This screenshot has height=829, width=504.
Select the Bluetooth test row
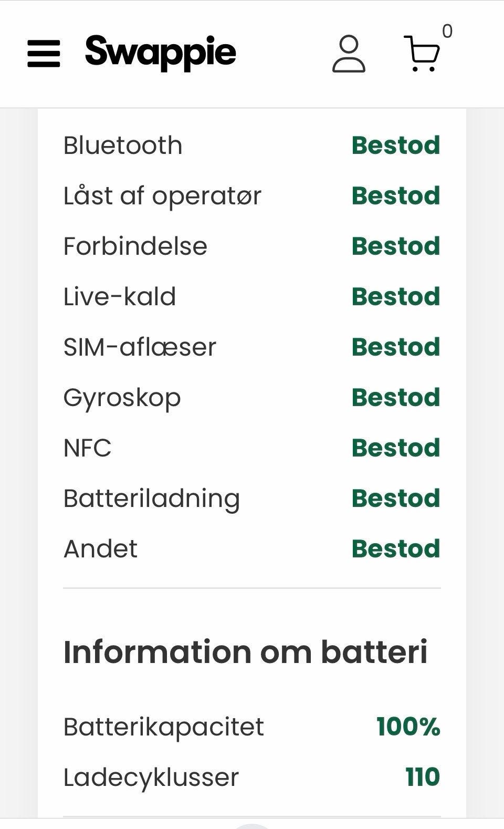[252, 146]
